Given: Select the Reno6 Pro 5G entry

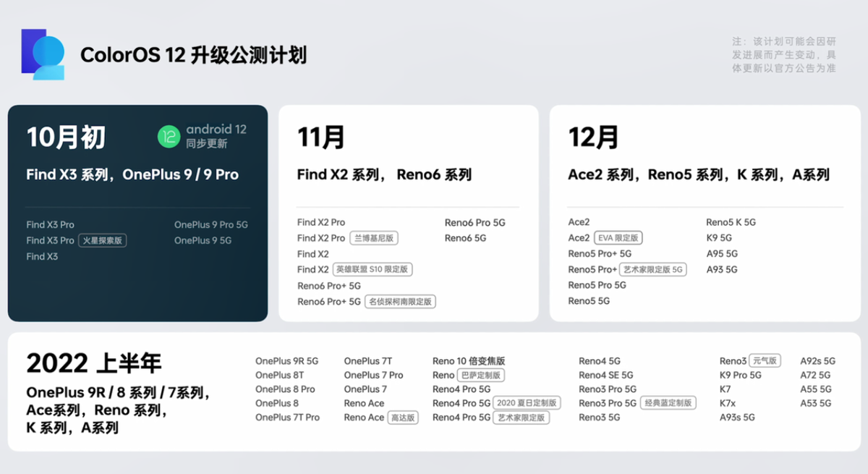Looking at the screenshot, I should 475,223.
